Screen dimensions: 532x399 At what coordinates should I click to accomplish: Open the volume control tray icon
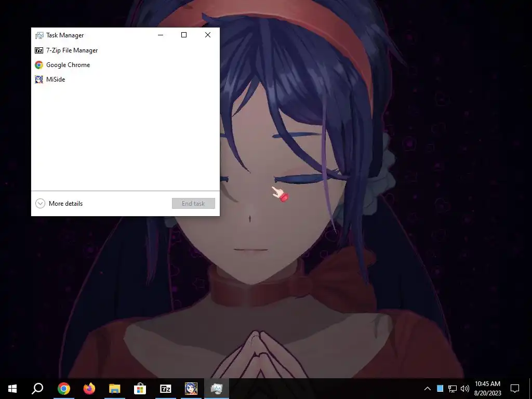click(x=465, y=389)
